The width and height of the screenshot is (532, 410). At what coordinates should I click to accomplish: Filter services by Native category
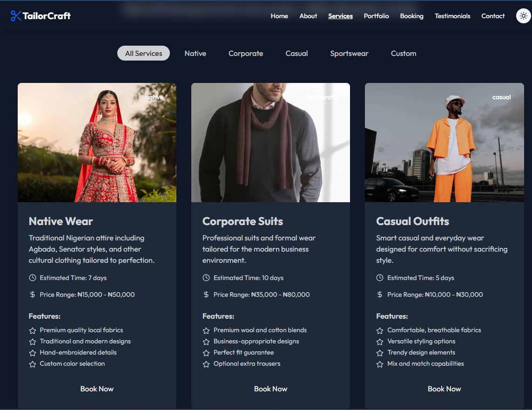pyautogui.click(x=195, y=53)
